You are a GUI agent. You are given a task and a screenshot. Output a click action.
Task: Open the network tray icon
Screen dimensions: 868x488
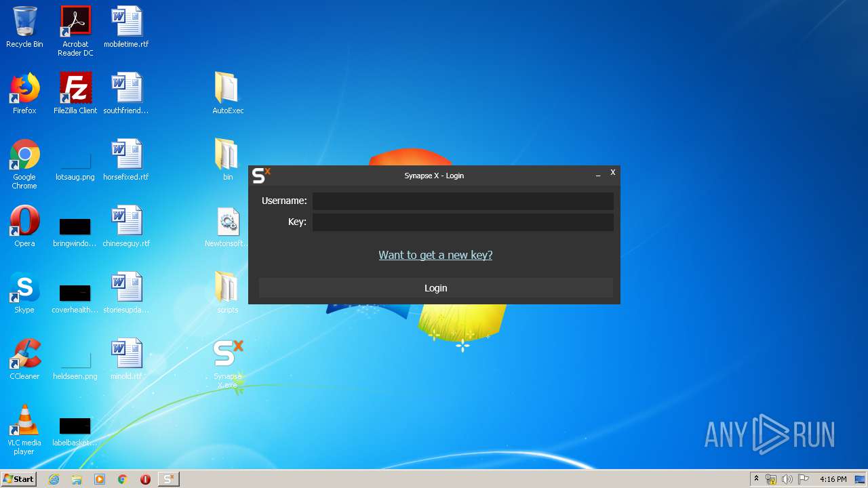coord(771,479)
